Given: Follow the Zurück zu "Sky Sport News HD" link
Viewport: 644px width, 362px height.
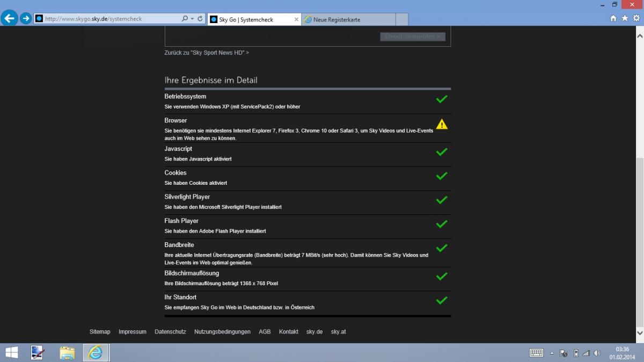Looking at the screenshot, I should pos(207,53).
